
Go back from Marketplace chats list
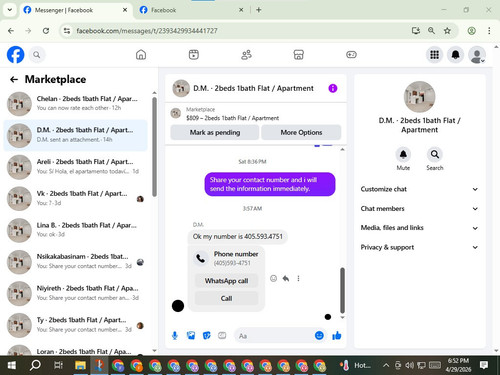[x=14, y=79]
